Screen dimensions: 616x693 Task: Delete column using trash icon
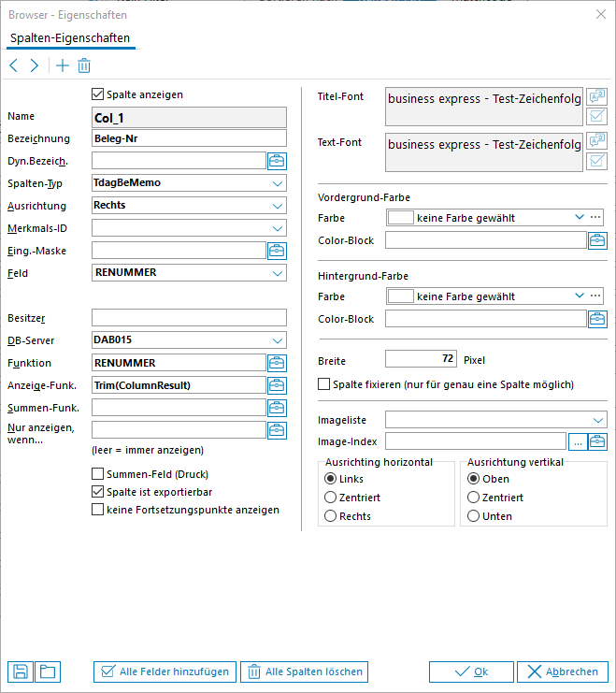click(x=84, y=65)
